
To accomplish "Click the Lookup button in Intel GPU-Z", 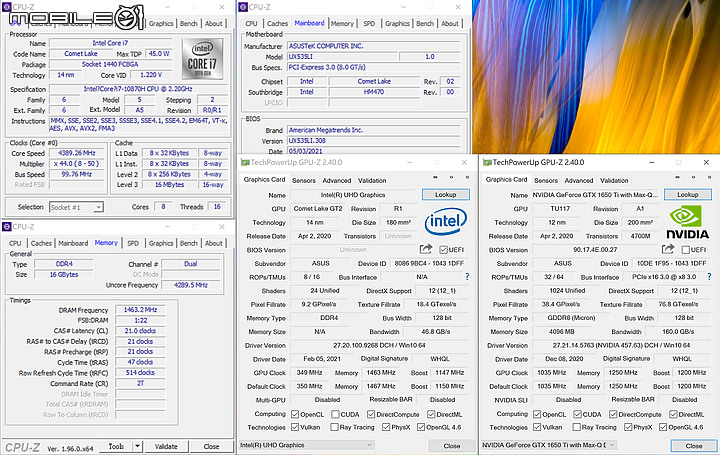I will (x=445, y=195).
